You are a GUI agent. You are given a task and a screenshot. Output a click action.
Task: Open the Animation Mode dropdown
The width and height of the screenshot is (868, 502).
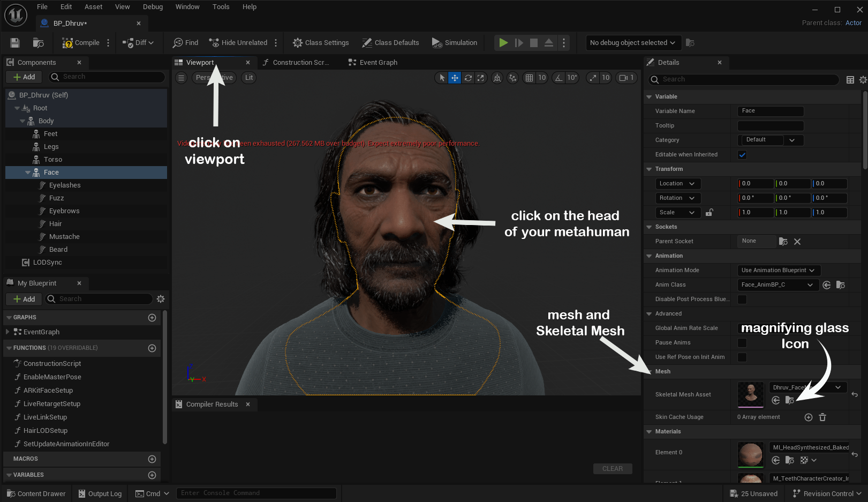point(779,271)
